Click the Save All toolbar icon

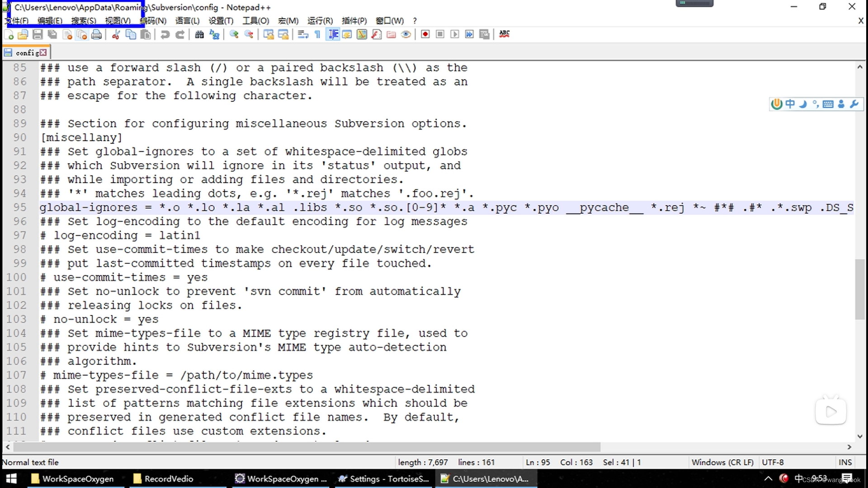[52, 34]
